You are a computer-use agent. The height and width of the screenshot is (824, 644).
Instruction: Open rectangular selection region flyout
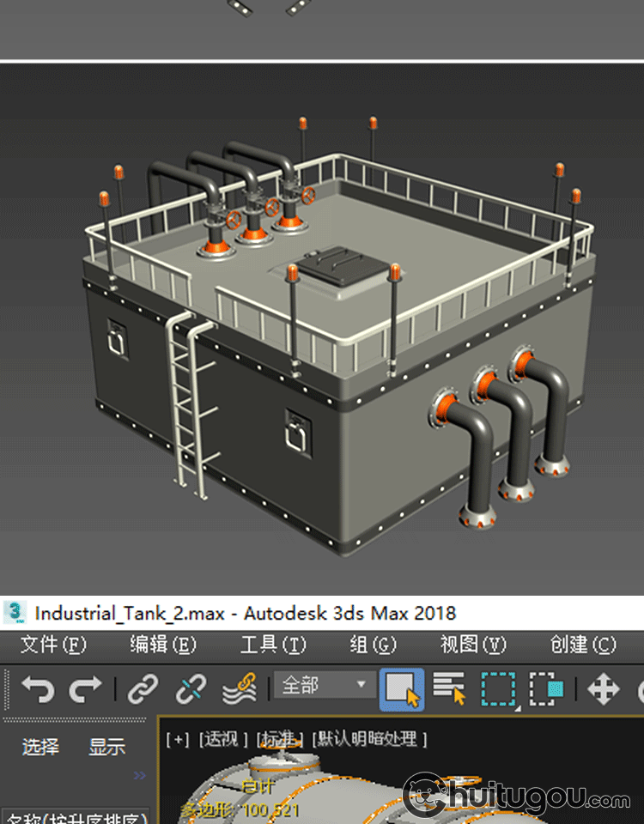pos(499,688)
